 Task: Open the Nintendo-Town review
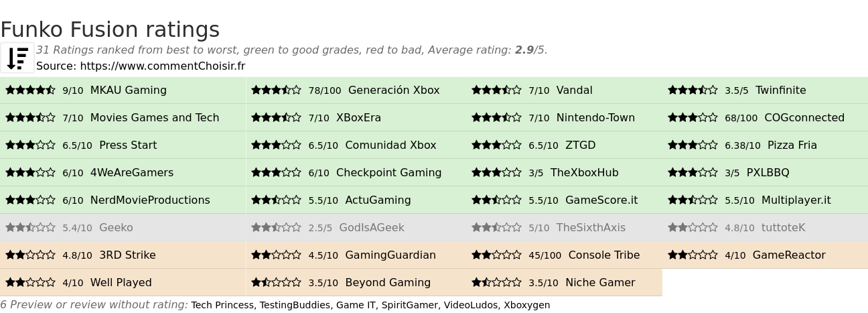point(595,117)
